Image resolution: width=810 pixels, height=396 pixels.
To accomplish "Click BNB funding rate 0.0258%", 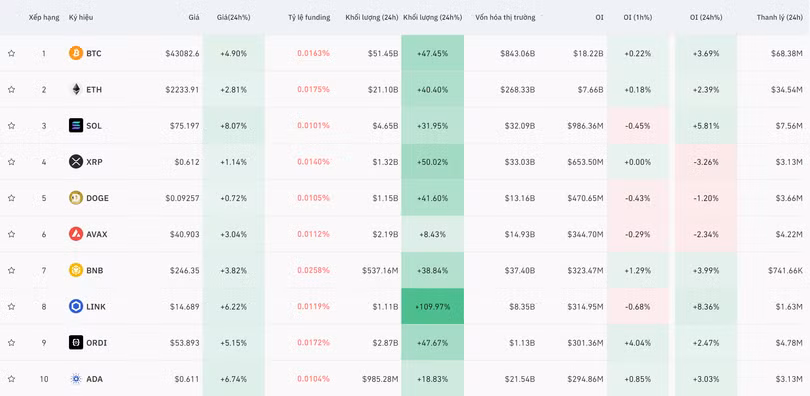I will [313, 270].
